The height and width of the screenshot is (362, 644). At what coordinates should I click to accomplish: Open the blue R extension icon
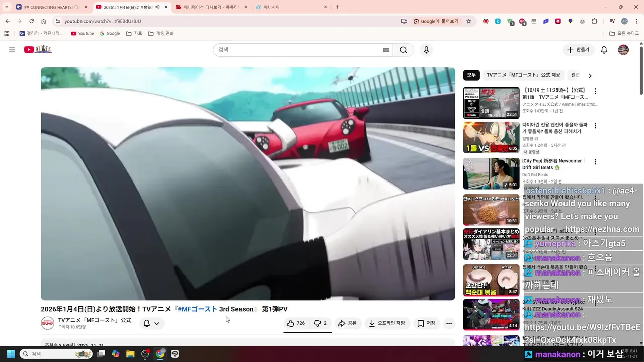coord(498,21)
